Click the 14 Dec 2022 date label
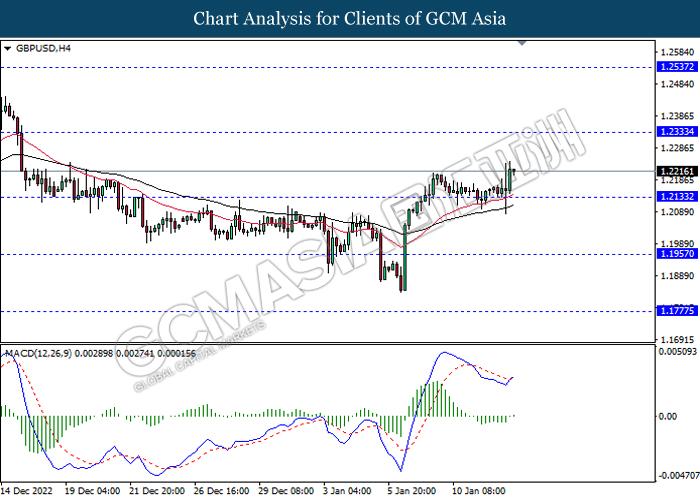The width and height of the screenshot is (700, 500). 26,491
